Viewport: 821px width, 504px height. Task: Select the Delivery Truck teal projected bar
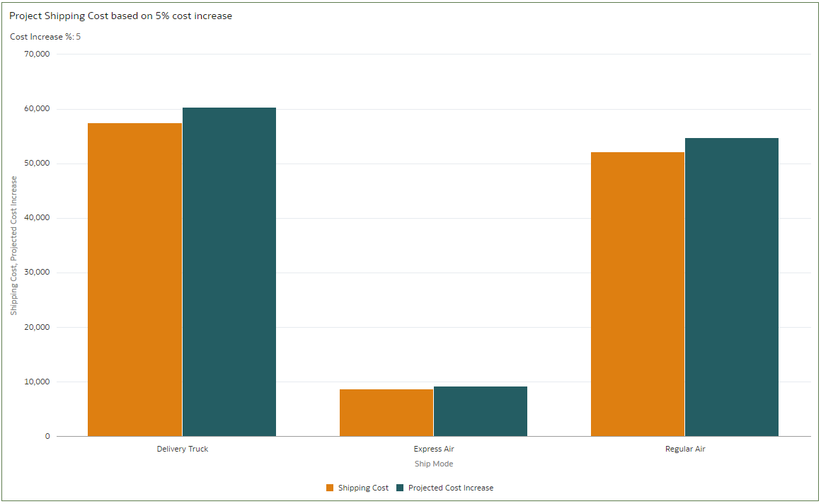[229, 272]
